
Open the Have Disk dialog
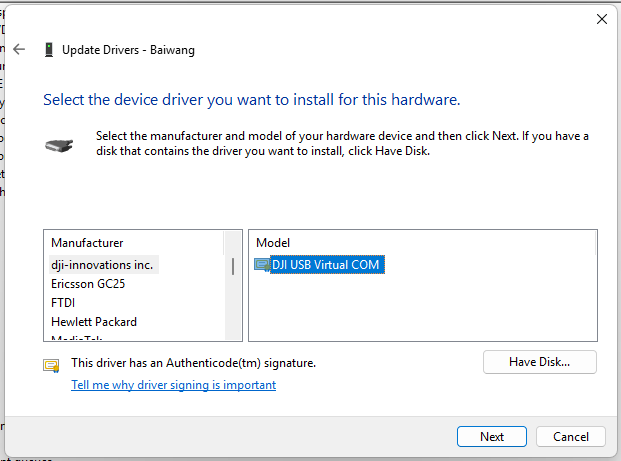(539, 362)
